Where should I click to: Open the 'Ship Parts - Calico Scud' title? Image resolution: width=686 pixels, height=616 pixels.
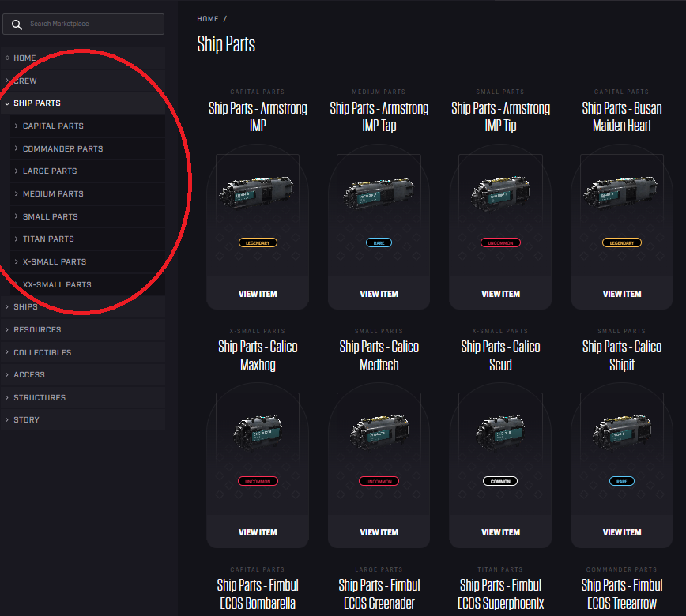tap(500, 355)
